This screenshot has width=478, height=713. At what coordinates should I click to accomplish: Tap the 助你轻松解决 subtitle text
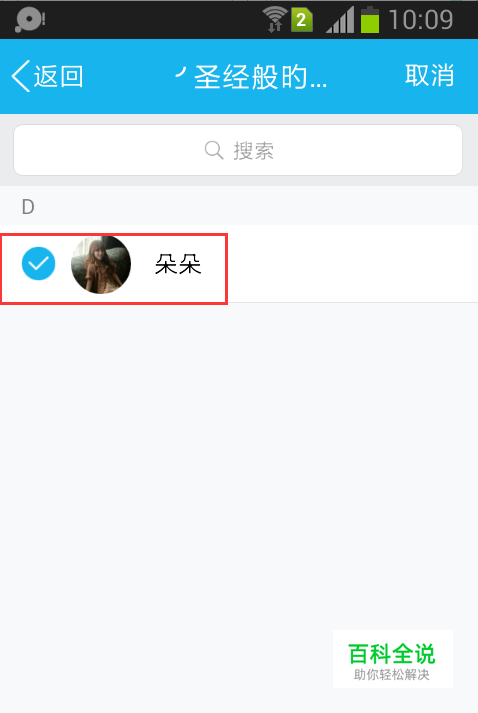point(392,675)
